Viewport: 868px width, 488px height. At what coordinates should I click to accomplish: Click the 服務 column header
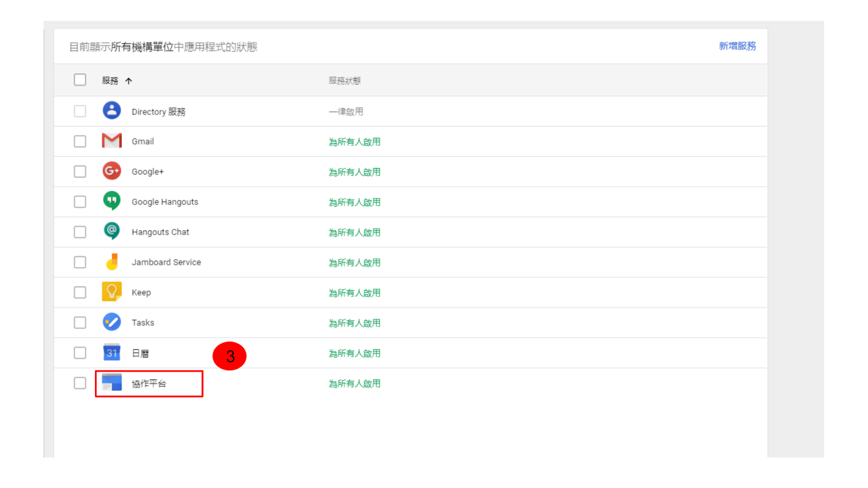tap(110, 81)
